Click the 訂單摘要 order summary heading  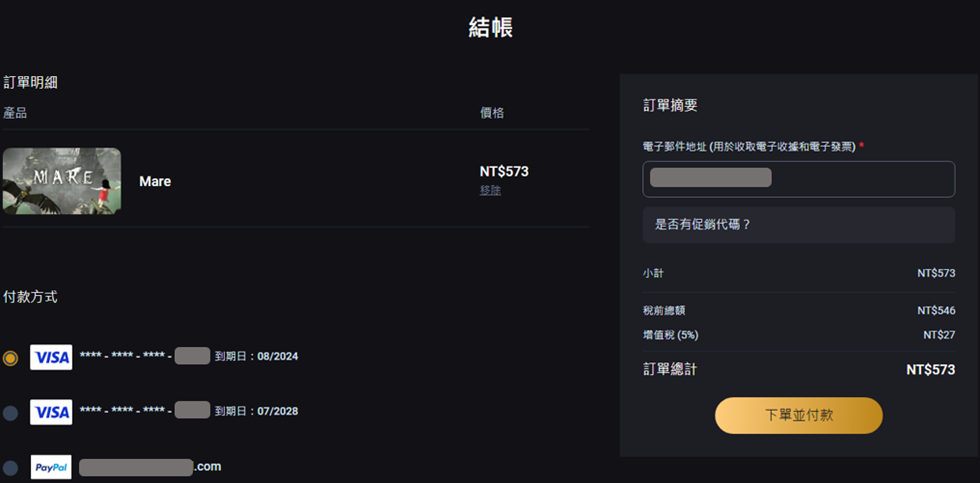tap(670, 106)
